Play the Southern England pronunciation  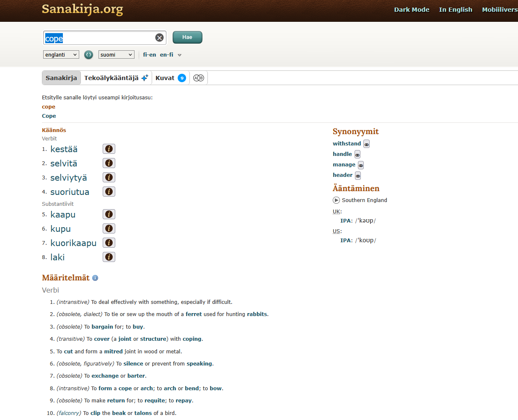pos(336,200)
